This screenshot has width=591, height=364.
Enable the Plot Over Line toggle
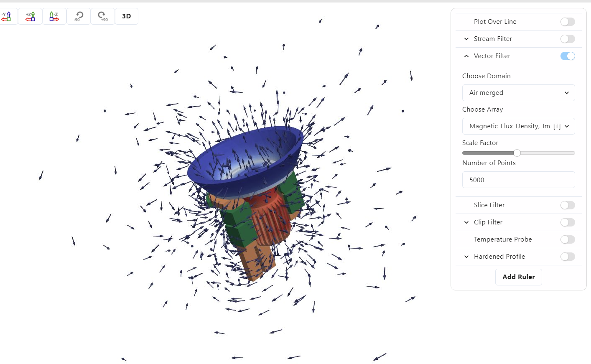567,22
